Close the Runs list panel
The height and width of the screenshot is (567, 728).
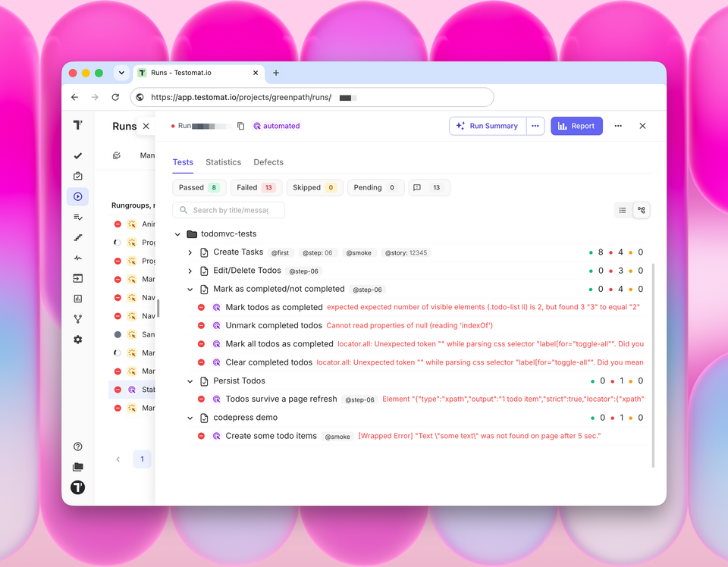(146, 126)
